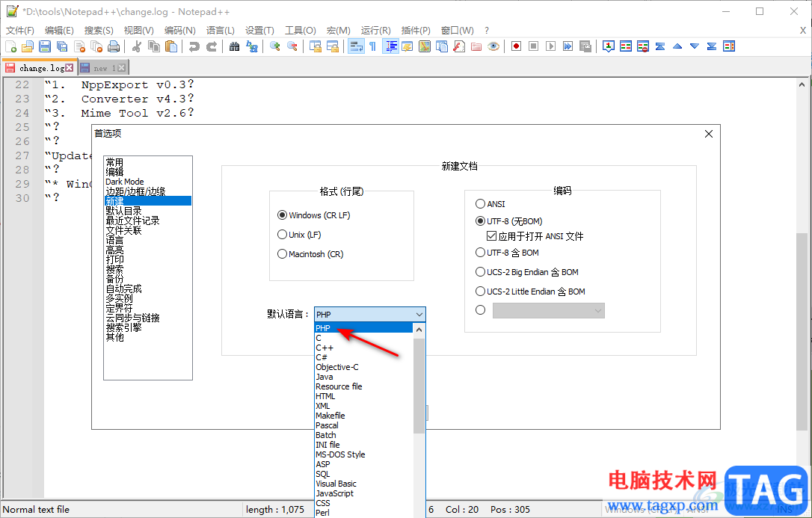This screenshot has width=812, height=518.
Task: Switch to the new 1 tab
Action: [x=103, y=68]
